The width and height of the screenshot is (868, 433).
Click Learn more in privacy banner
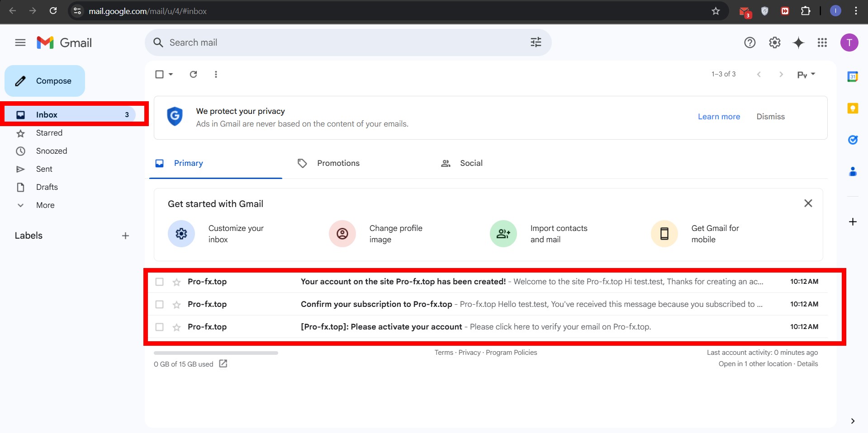coord(719,117)
